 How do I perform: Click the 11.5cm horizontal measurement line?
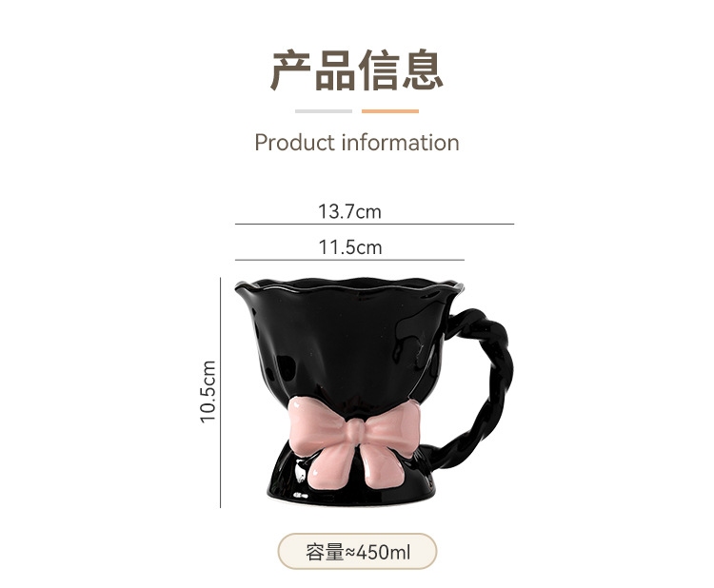(349, 260)
